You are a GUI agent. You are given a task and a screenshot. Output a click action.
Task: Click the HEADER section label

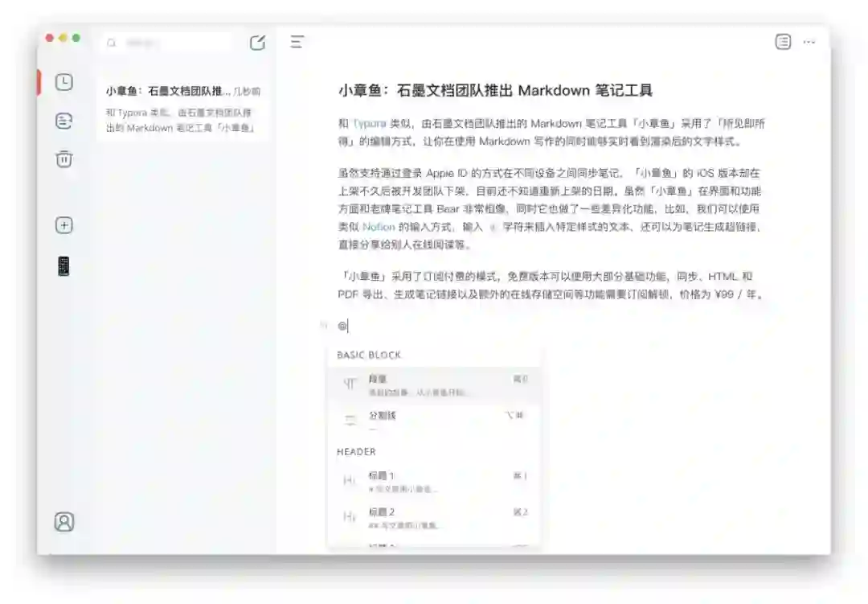(356, 452)
